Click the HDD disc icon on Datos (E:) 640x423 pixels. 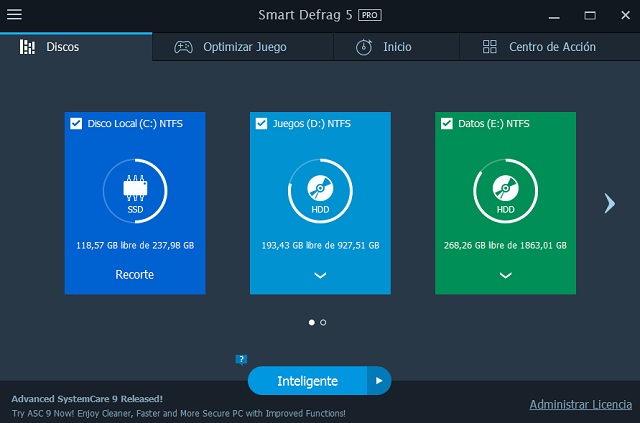coord(505,188)
